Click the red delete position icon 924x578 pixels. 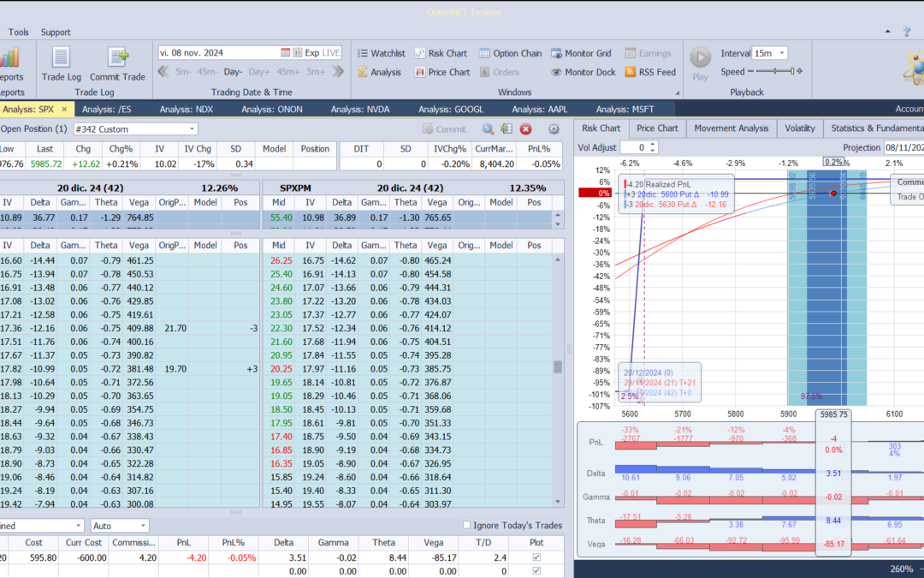pos(526,129)
